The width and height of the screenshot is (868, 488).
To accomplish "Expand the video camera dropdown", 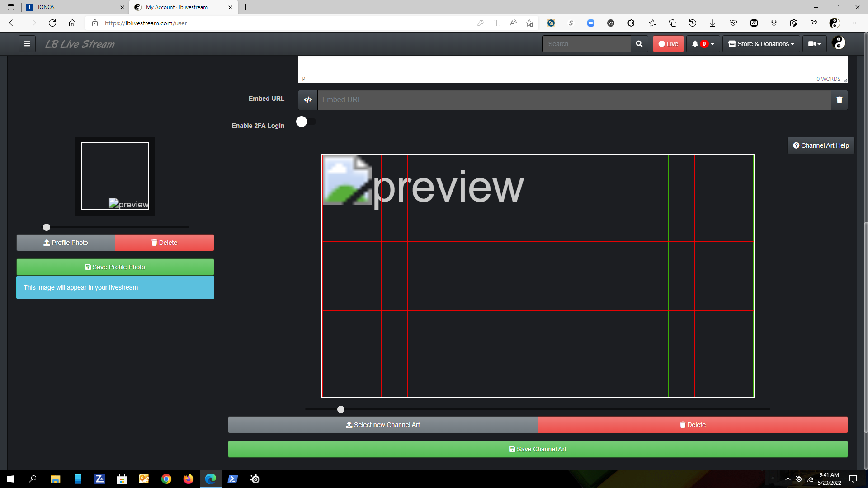I will point(815,44).
